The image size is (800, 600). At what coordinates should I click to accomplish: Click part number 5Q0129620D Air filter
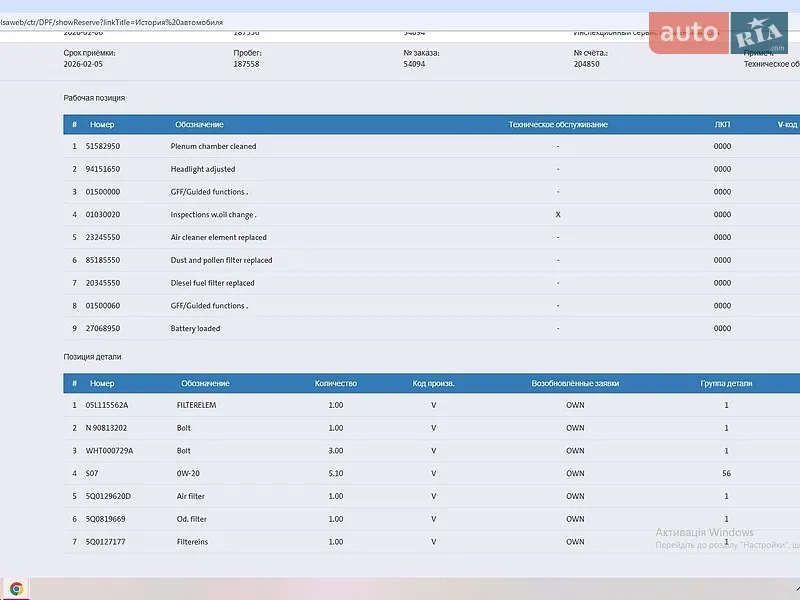click(108, 496)
